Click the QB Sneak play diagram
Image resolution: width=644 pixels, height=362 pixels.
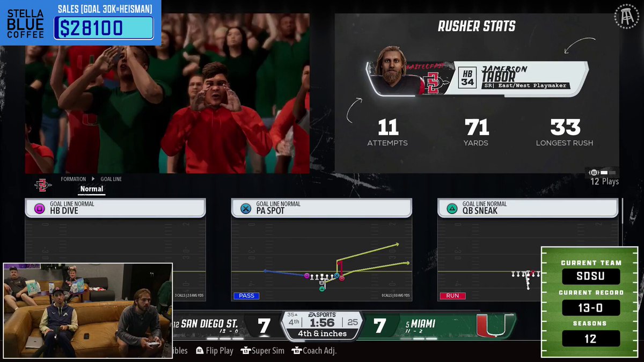528,258
